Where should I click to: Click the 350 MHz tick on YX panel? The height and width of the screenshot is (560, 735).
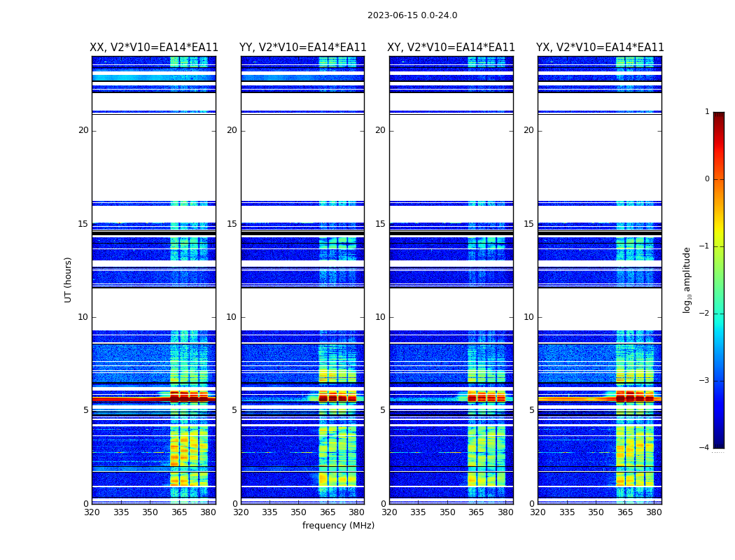(x=596, y=512)
